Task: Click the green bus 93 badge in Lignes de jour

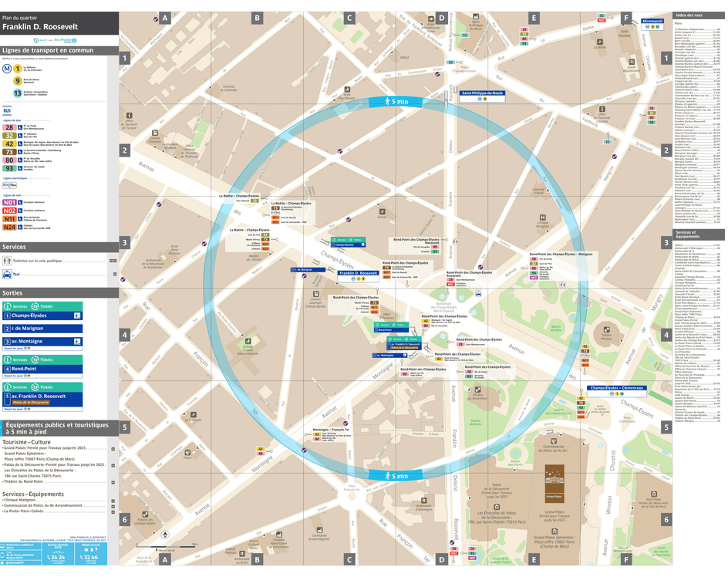Action: (9, 168)
